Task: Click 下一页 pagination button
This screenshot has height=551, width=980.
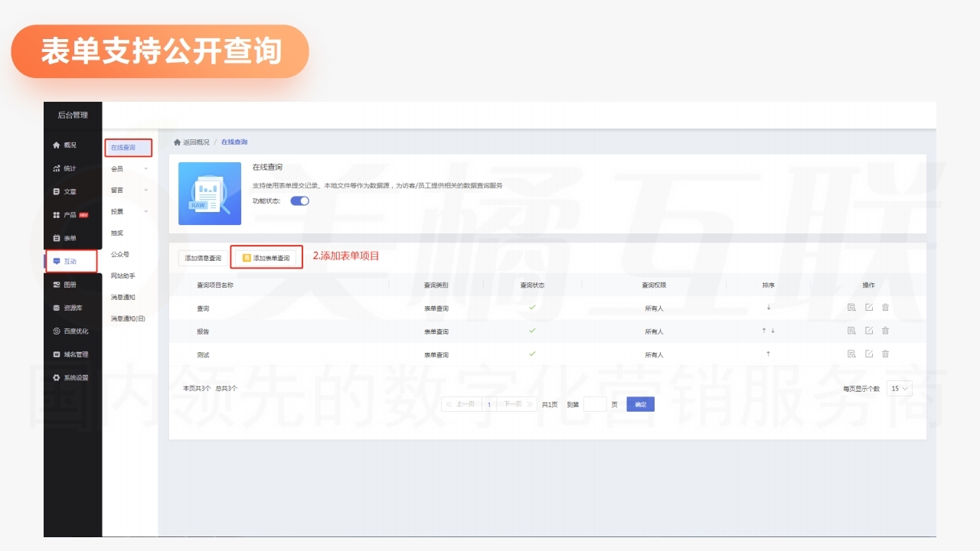Action: point(517,404)
